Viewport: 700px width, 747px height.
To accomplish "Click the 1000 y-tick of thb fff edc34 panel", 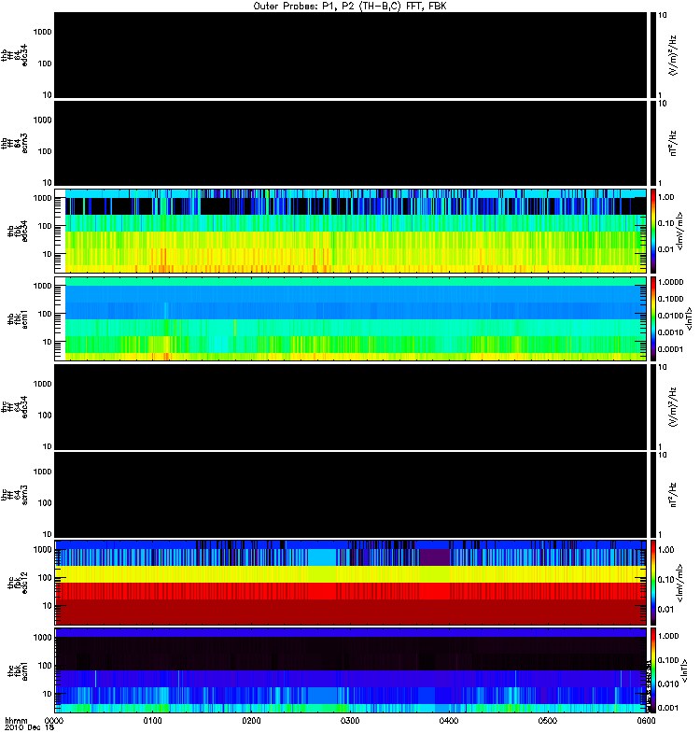I will click(x=43, y=33).
